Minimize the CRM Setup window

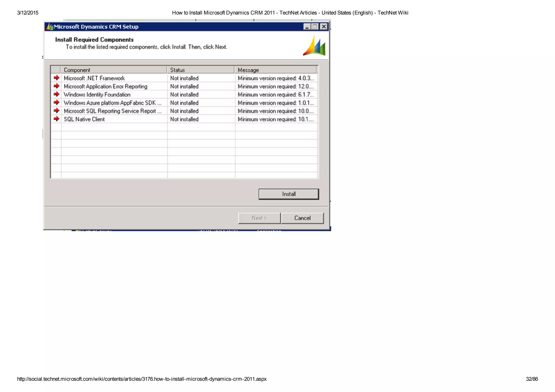(307, 27)
